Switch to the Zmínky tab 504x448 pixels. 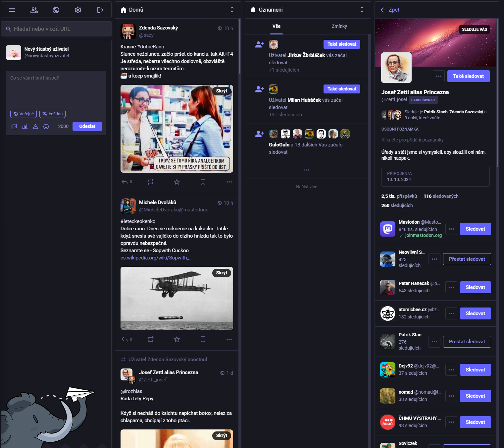(339, 27)
